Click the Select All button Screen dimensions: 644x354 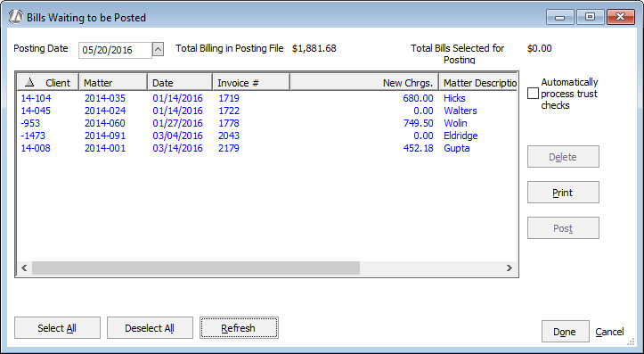coord(57,328)
